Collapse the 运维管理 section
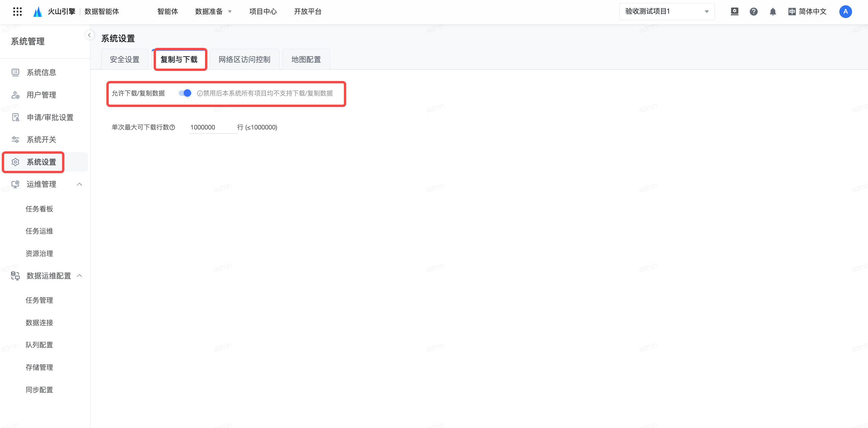The width and height of the screenshot is (868, 428). point(79,184)
